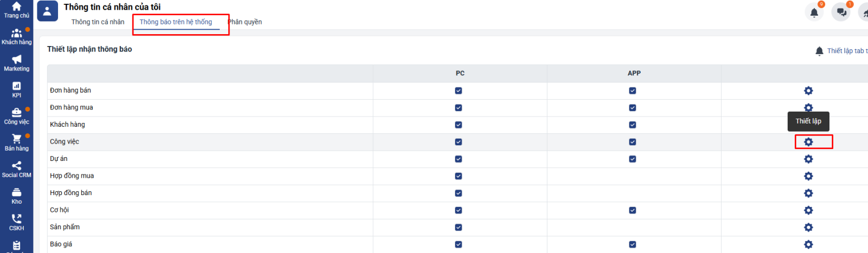Open the Phân quyền tab
Screen dimensions: 868x253
tap(245, 22)
